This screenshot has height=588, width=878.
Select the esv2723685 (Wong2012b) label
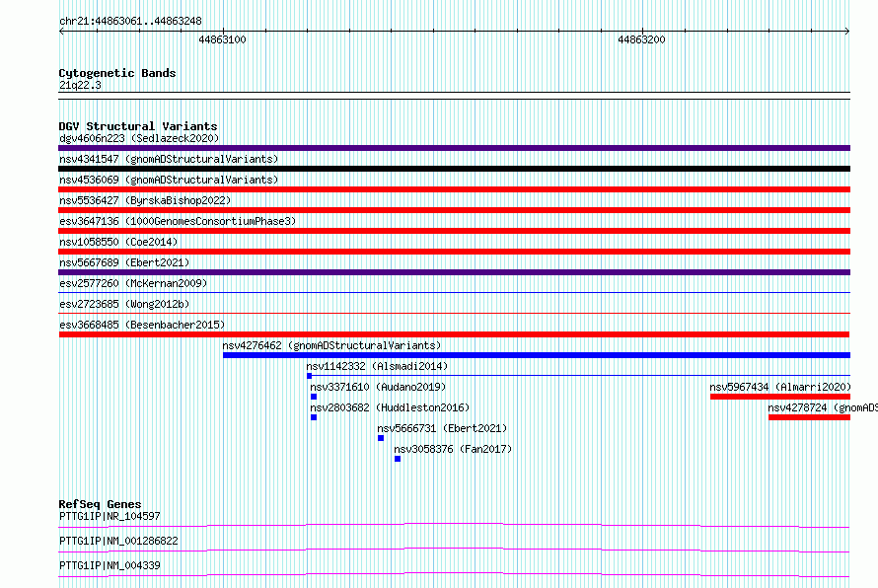coord(124,304)
